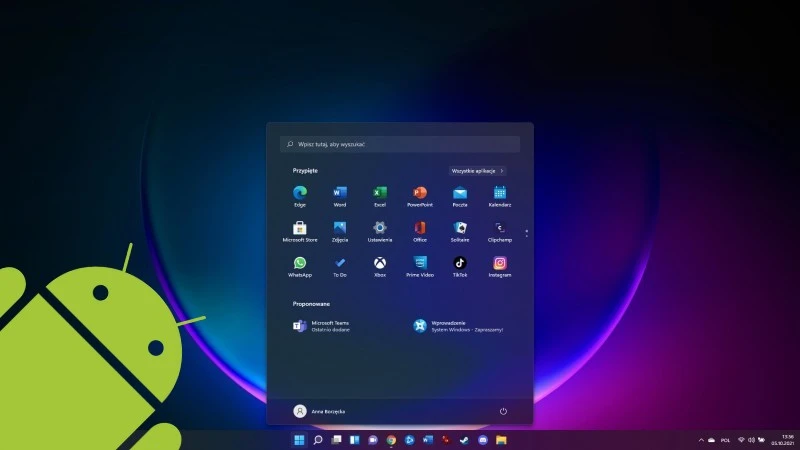Viewport: 800px width, 450px height.
Task: Open the Kalendarz app
Action: 499,196
